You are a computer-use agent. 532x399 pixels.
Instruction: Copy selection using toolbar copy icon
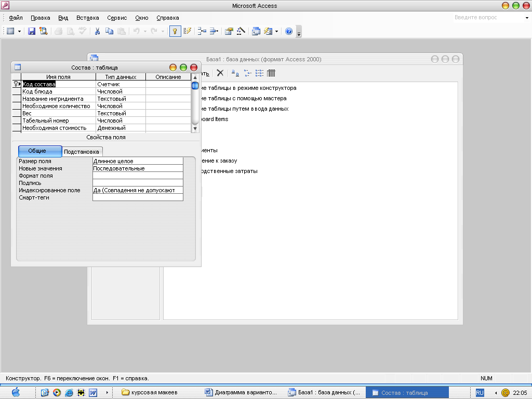(109, 31)
